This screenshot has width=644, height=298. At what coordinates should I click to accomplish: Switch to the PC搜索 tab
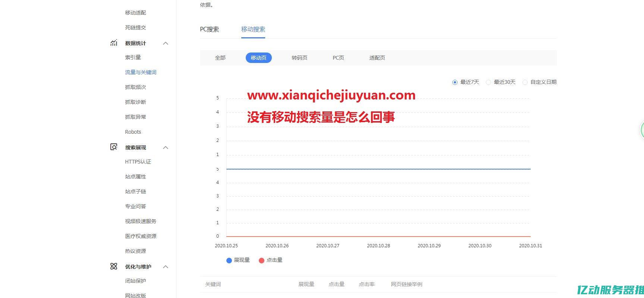[x=210, y=29]
